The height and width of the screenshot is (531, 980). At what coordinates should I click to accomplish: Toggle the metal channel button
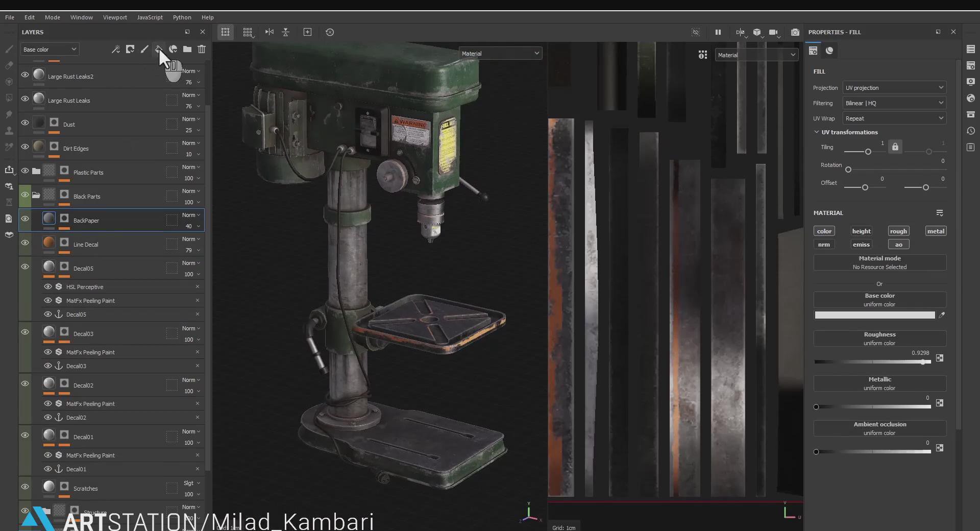click(x=936, y=231)
